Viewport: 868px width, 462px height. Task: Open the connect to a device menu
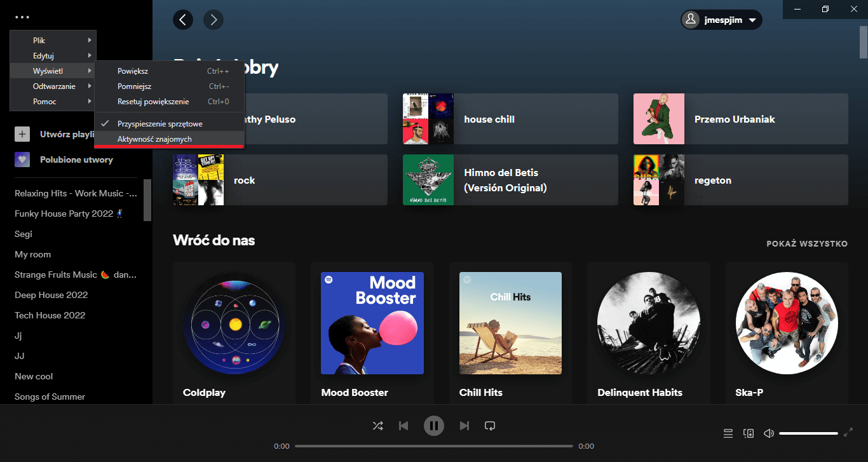749,433
